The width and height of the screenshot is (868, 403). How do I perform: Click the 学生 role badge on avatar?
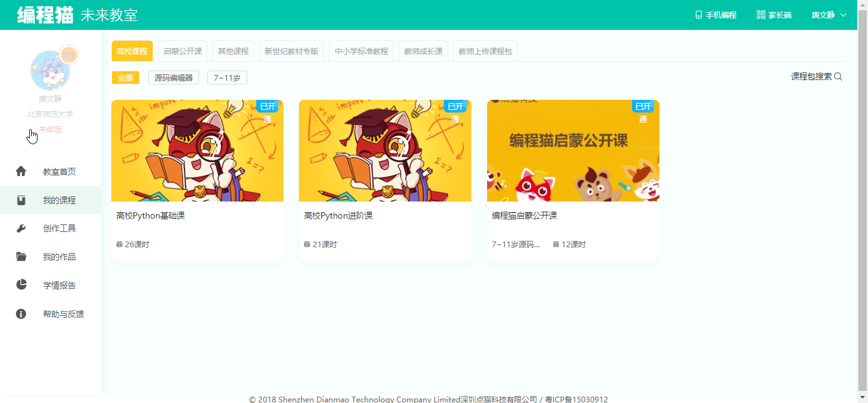68,55
